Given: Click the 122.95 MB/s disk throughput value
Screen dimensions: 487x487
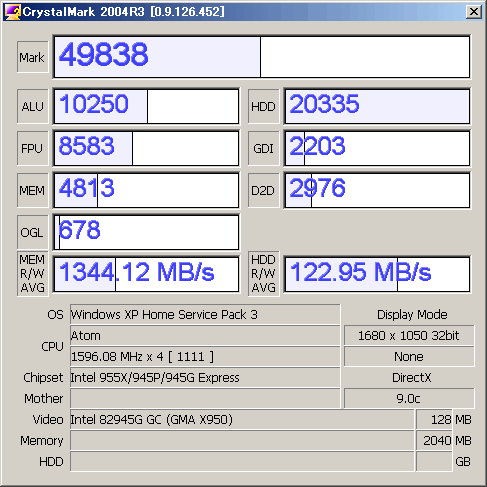Looking at the screenshot, I should coord(377,274).
